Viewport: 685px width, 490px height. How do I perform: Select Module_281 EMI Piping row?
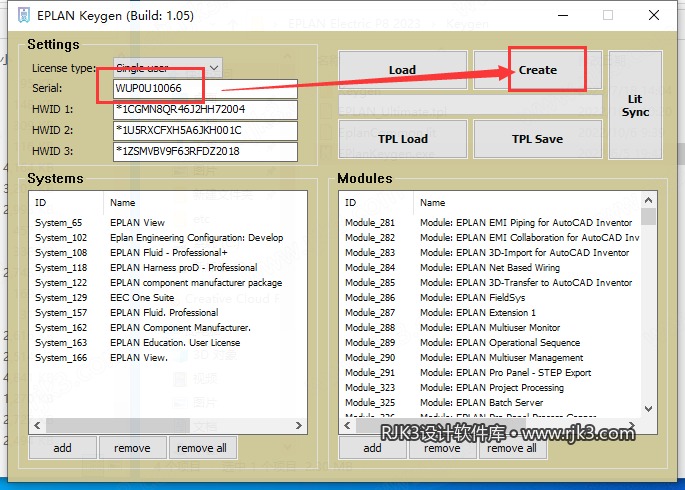pyautogui.click(x=490, y=223)
